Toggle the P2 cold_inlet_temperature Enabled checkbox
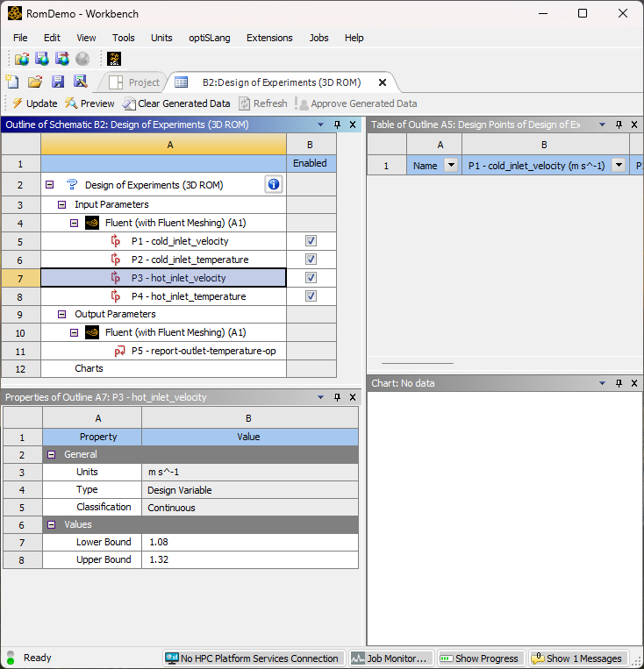This screenshot has height=669, width=644. pyautogui.click(x=311, y=260)
